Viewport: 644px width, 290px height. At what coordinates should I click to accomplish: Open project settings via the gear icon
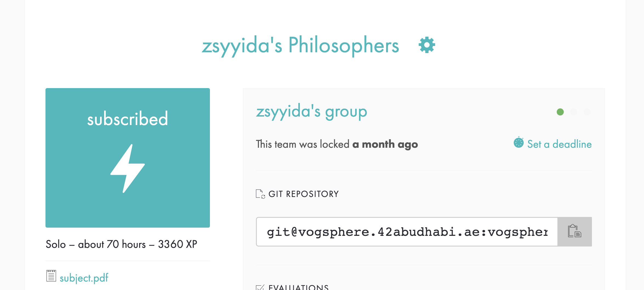coord(426,45)
